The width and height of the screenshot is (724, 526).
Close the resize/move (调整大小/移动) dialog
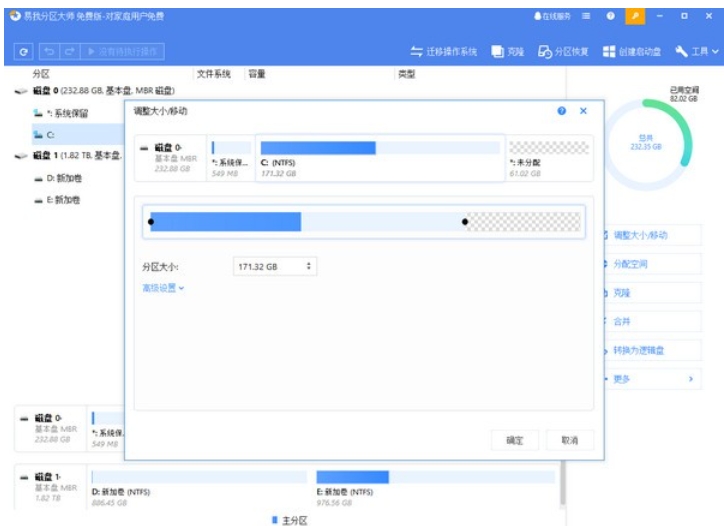tap(583, 111)
